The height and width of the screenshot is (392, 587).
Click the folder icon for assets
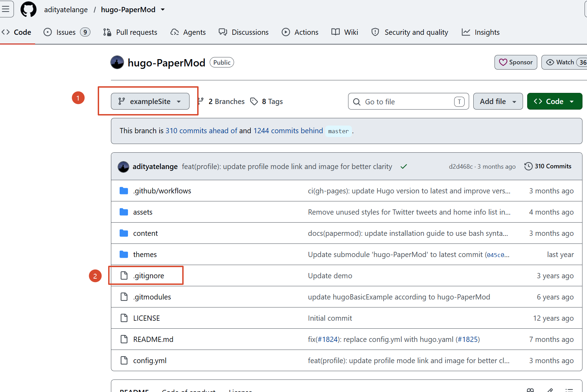[124, 212]
